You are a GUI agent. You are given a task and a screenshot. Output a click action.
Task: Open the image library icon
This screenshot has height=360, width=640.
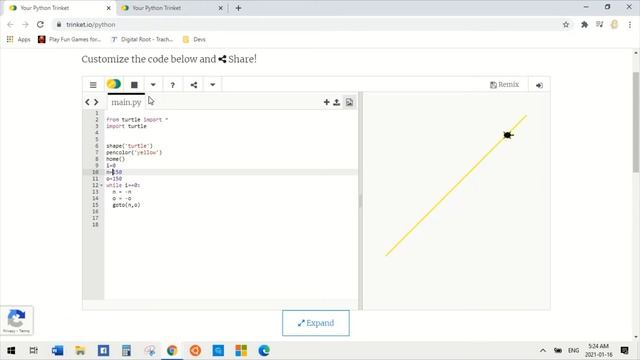coord(349,102)
